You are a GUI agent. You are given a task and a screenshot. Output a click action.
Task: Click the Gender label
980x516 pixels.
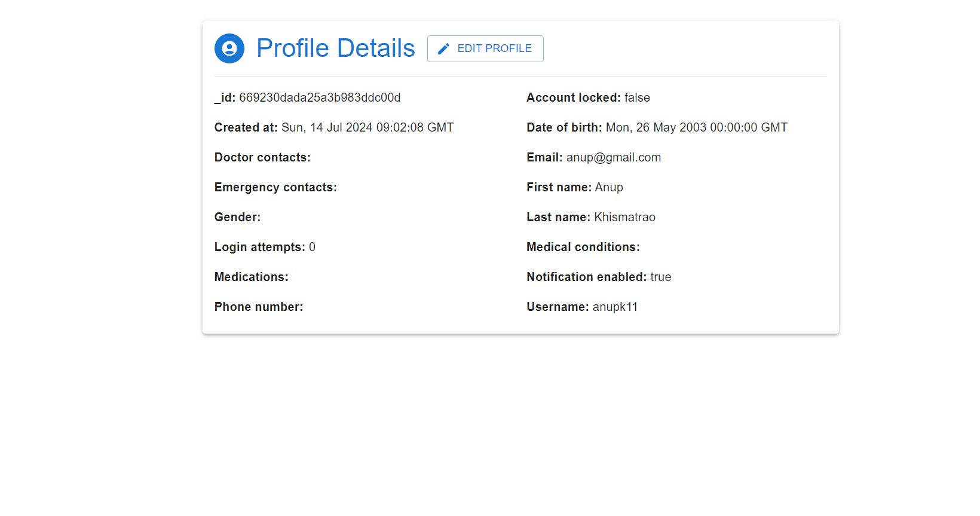[237, 217]
